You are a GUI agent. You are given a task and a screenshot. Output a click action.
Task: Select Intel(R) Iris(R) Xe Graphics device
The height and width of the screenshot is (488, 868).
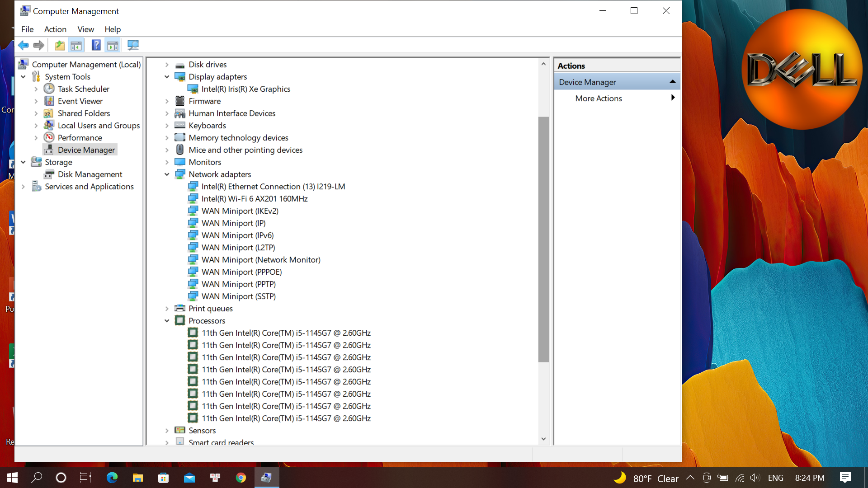[245, 89]
